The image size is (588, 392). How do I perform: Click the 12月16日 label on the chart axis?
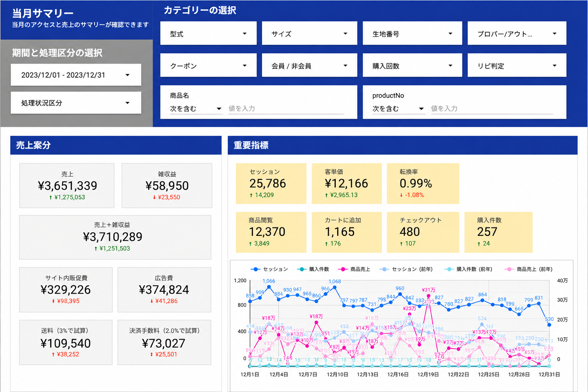point(398,374)
